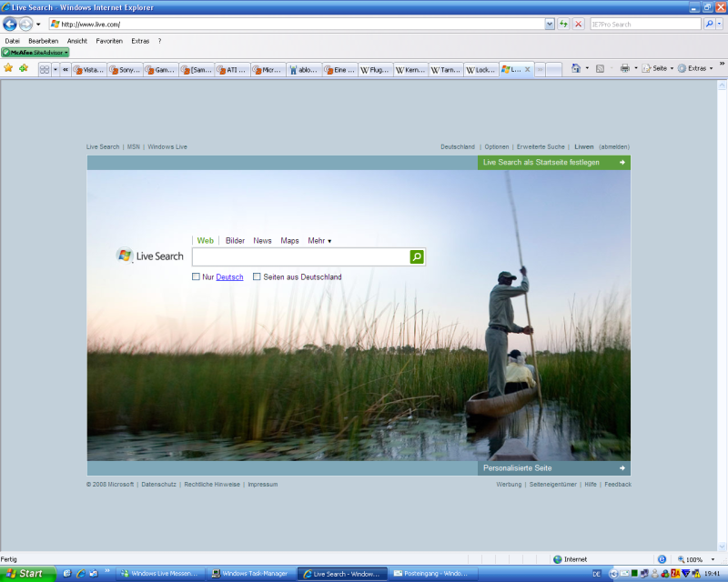Expand the address bar URL history dropdown
Screen dimensions: 728x582
coord(550,25)
